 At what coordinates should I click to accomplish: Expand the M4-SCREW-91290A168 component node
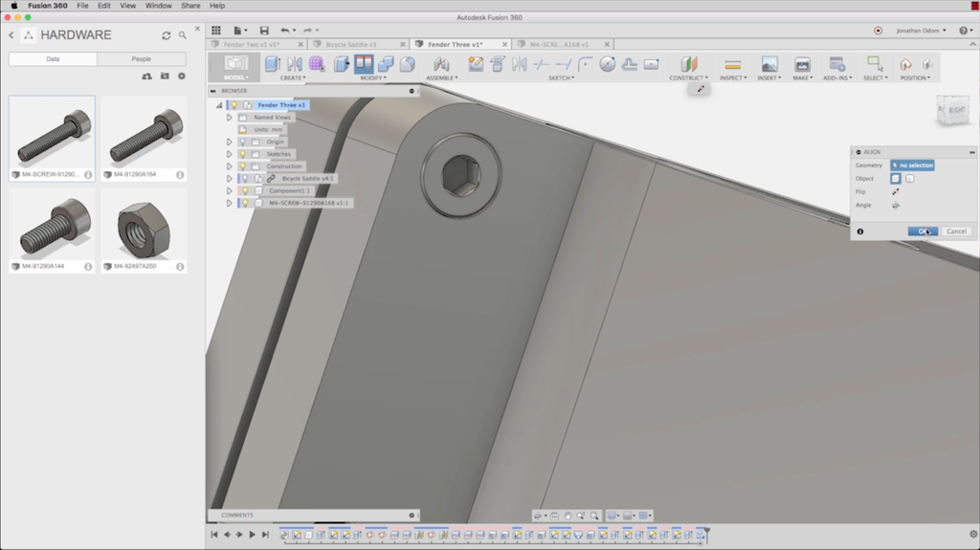point(229,203)
